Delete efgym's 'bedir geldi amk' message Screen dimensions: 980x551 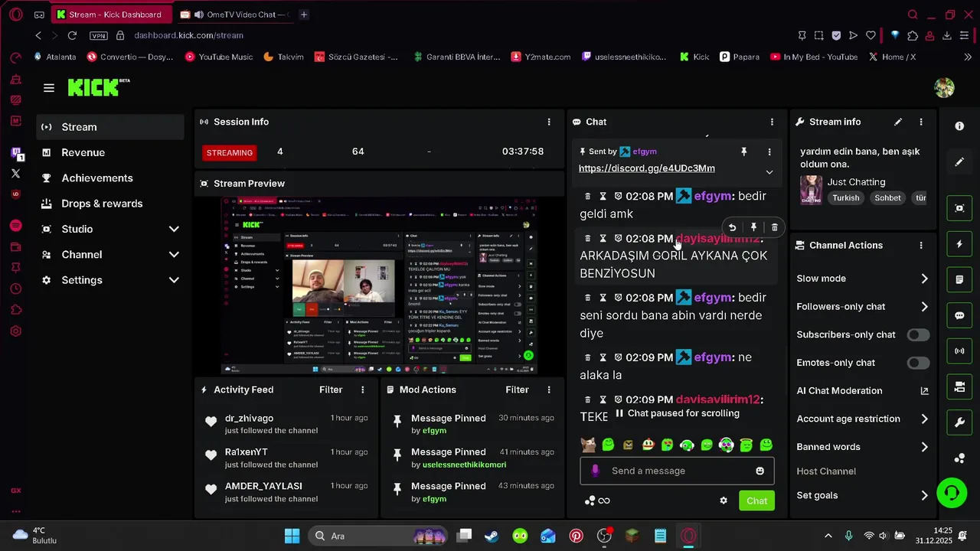point(587,197)
